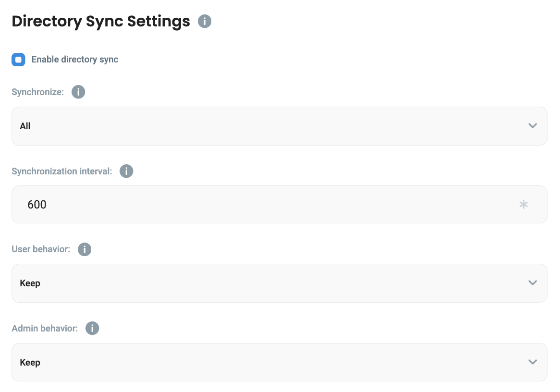Click the asterisk icon in interval field

click(523, 205)
